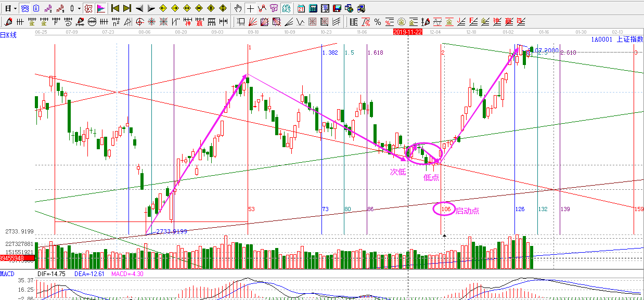Screen dimensions: 644x300
Task: Expand the candlestick chart type dropdown
Action: coord(79,8)
